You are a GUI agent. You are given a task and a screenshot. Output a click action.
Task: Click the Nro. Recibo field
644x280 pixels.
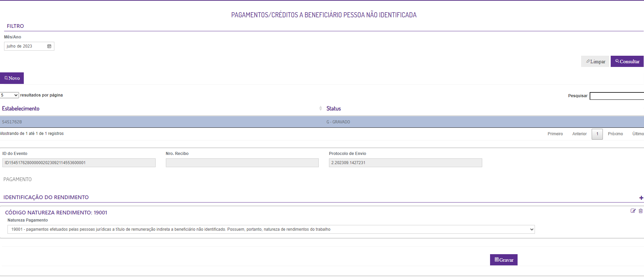tap(242, 163)
